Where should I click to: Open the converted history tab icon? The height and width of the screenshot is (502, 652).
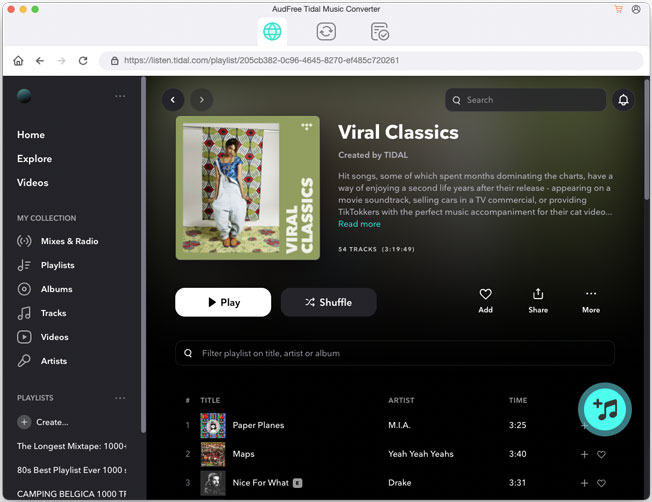[380, 32]
